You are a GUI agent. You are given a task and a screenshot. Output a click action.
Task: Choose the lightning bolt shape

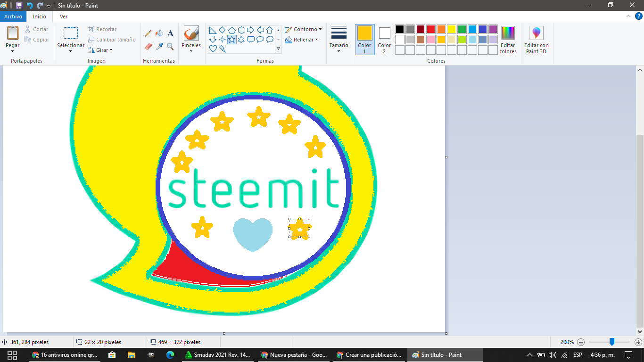pyautogui.click(x=222, y=49)
